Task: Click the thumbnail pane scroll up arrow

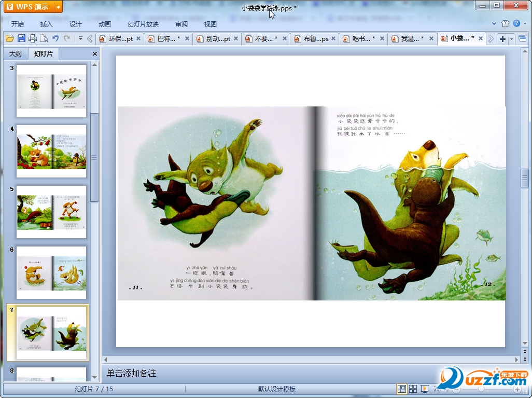Action: (95, 64)
